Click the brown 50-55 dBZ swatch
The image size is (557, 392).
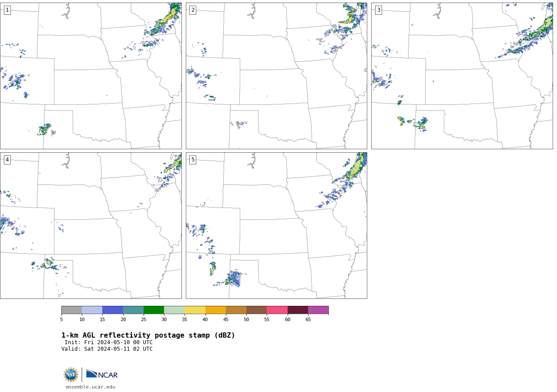point(256,310)
